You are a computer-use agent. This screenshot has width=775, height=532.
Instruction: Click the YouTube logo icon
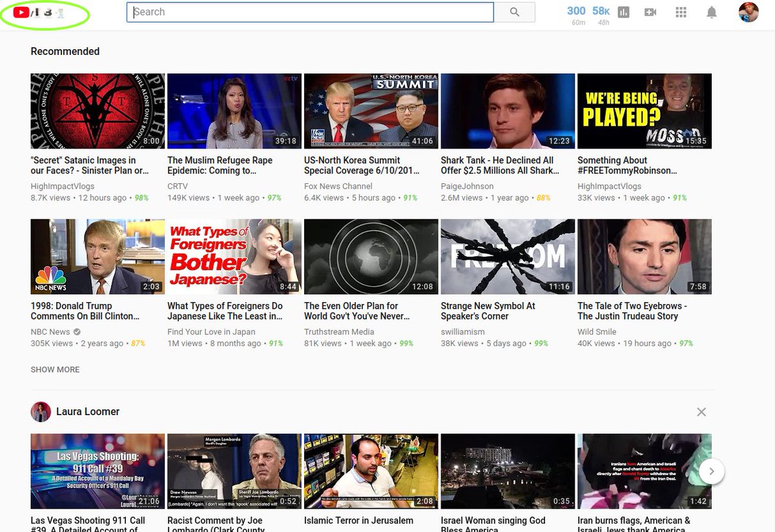(x=21, y=12)
